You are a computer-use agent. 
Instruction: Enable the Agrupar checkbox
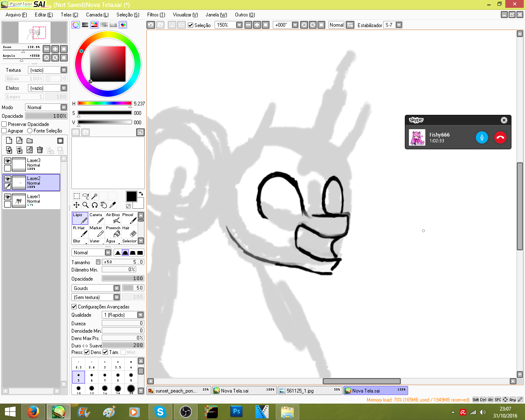click(x=4, y=131)
